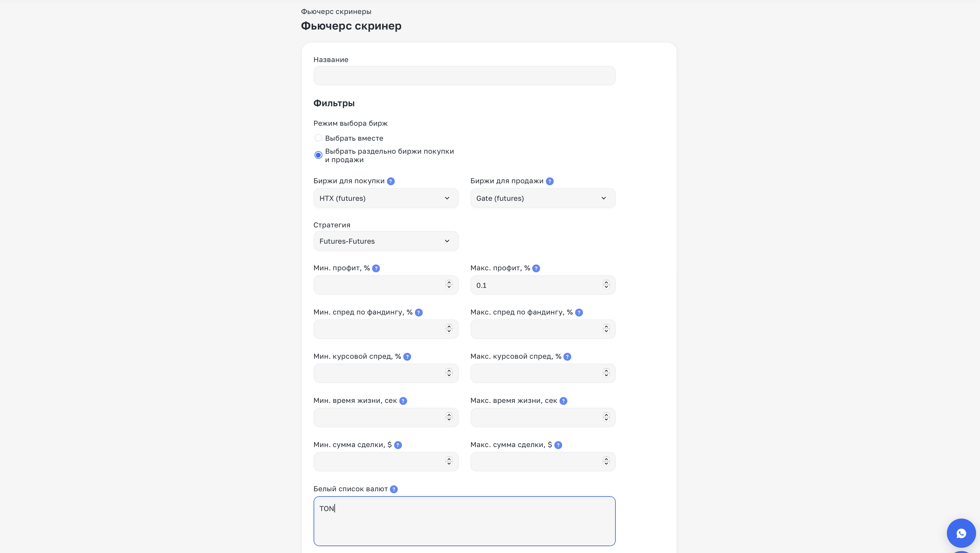Open the HTX (futures) buy exchange dropdown
The height and width of the screenshot is (553, 980).
[x=386, y=198]
